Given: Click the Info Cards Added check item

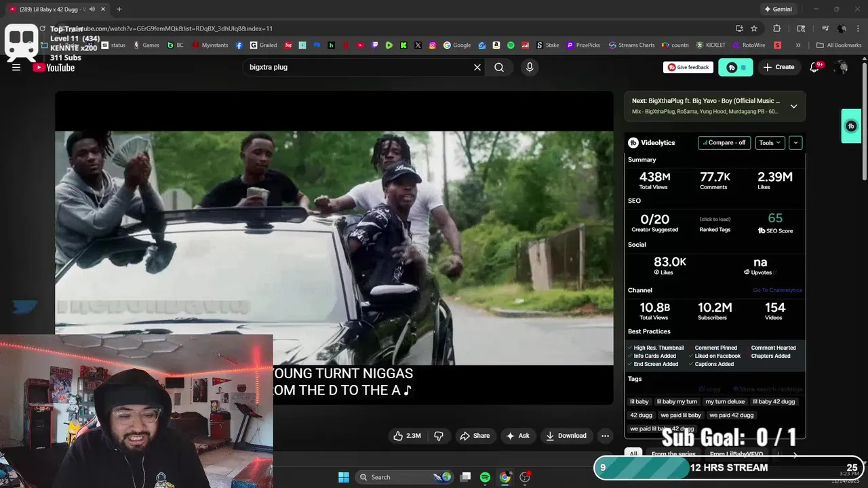Looking at the screenshot, I should pyautogui.click(x=652, y=356).
